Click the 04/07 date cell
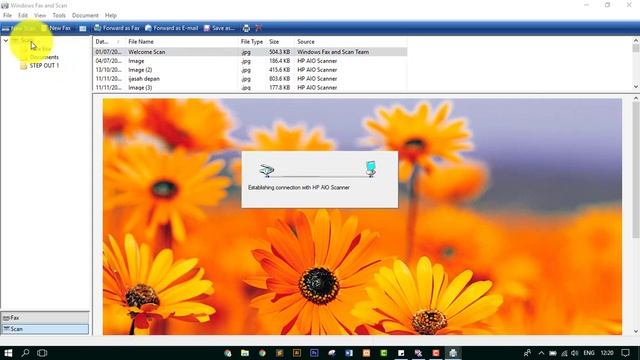The width and height of the screenshot is (640, 360). tap(109, 61)
